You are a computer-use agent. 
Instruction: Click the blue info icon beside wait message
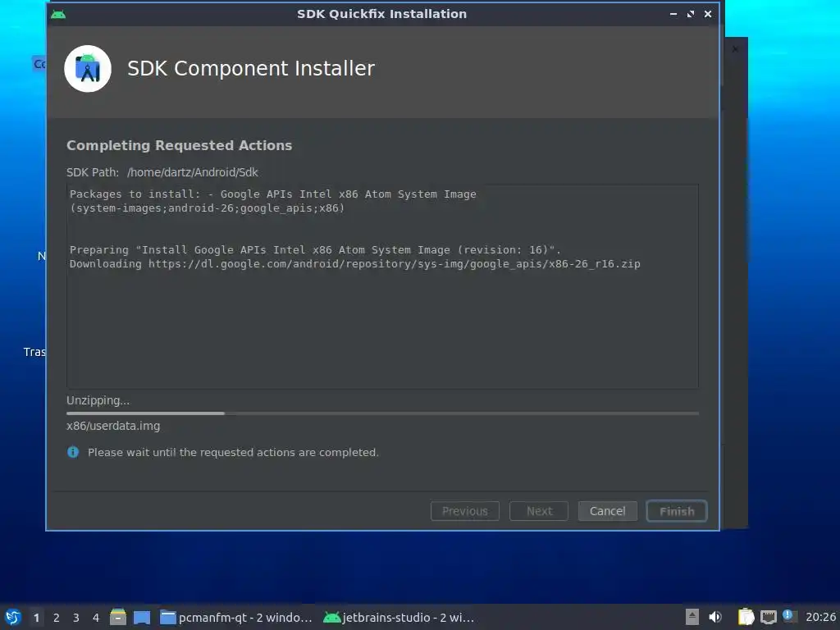tap(73, 452)
